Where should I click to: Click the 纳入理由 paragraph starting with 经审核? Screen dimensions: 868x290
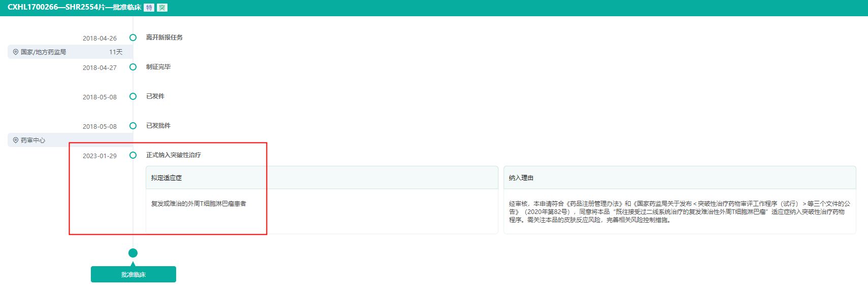pos(680,211)
